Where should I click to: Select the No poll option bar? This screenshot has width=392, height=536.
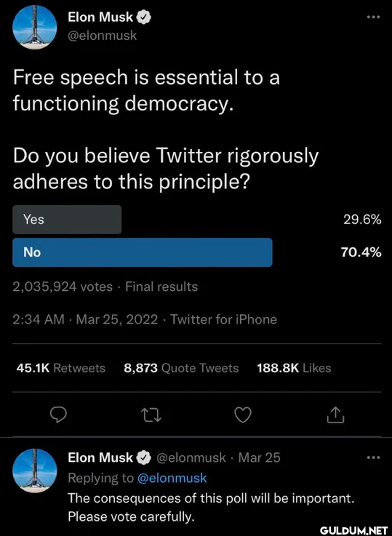pyautogui.click(x=143, y=252)
